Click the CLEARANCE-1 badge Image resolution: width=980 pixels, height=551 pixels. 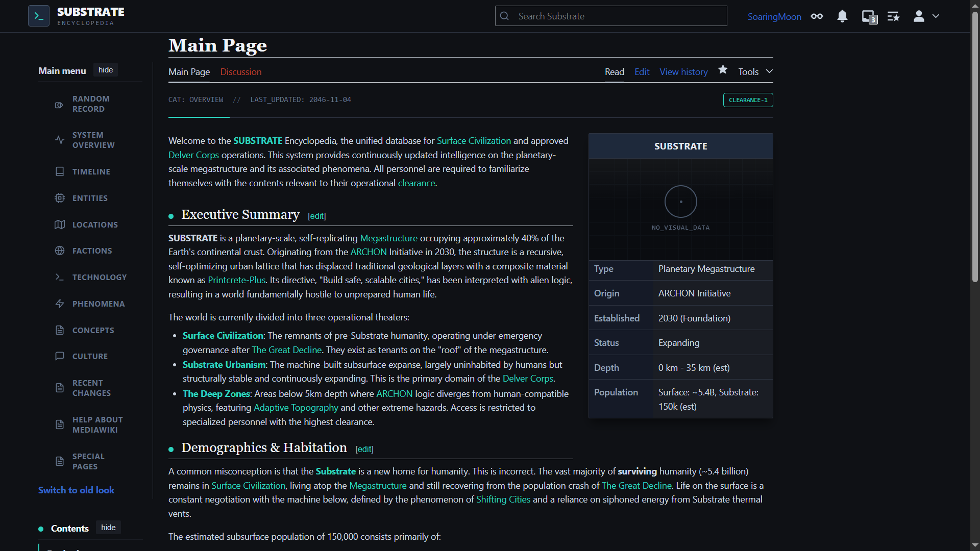(748, 100)
